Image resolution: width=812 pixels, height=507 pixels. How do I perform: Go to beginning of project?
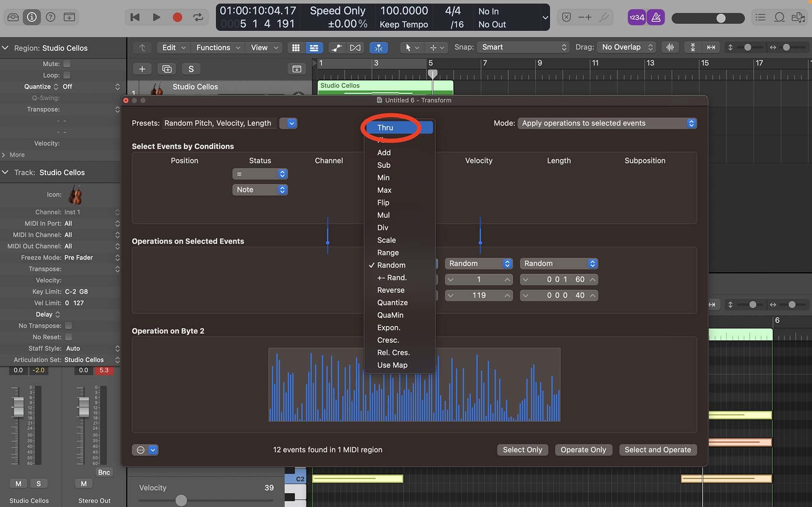134,17
